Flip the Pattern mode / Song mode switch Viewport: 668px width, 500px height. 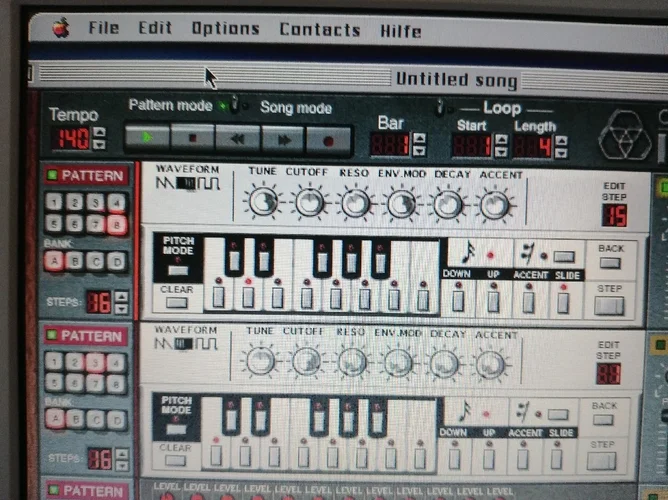234,104
